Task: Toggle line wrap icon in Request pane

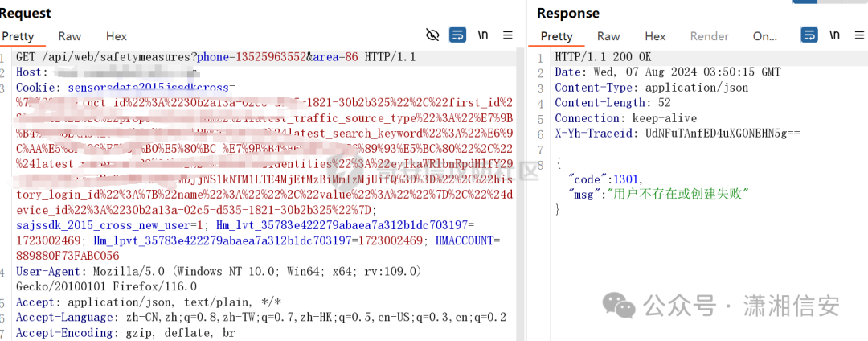Action: point(457,35)
